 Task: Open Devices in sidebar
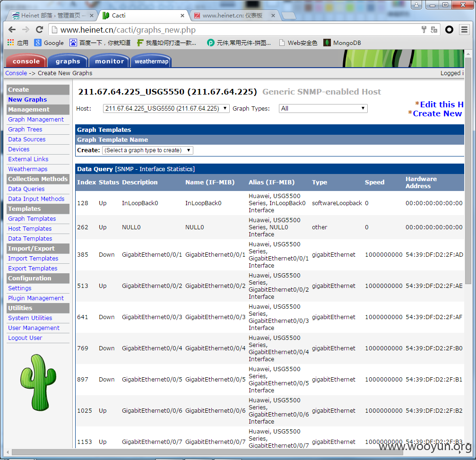click(x=19, y=149)
